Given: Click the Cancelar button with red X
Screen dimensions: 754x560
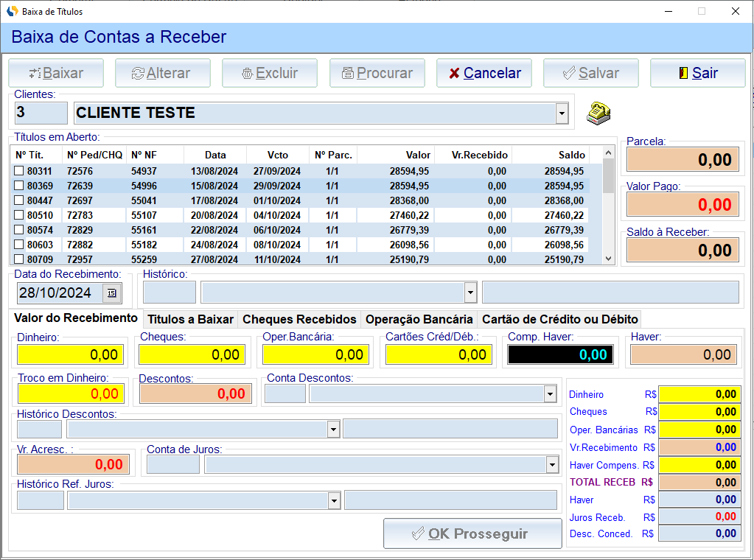Looking at the screenshot, I should coord(484,73).
